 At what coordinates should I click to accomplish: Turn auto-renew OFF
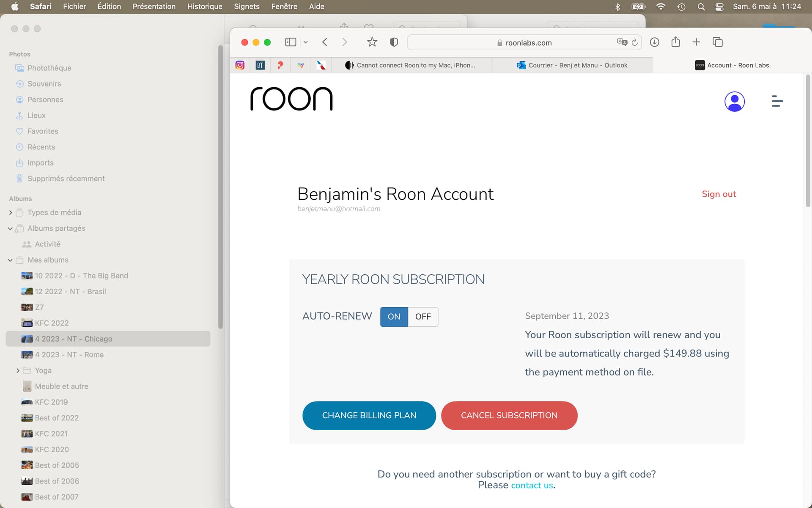pos(423,317)
